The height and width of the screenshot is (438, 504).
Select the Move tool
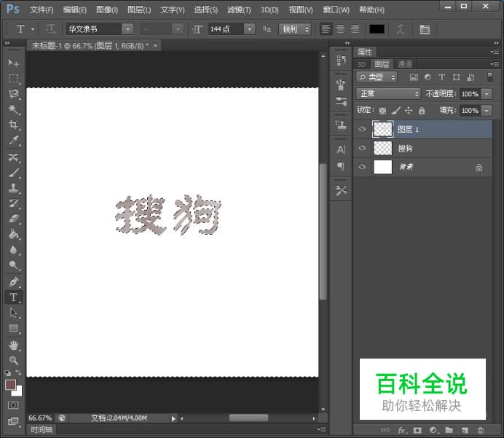[13, 63]
